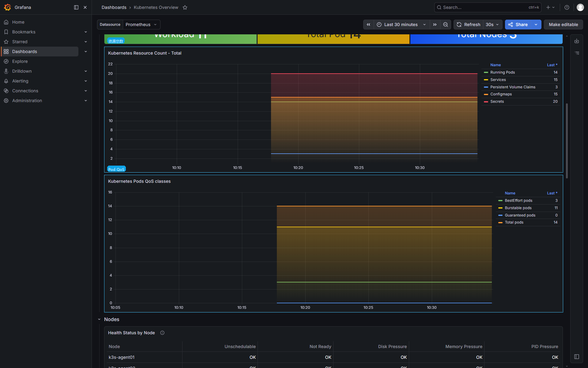
Task: Open Starred in the sidebar
Action: pos(20,42)
